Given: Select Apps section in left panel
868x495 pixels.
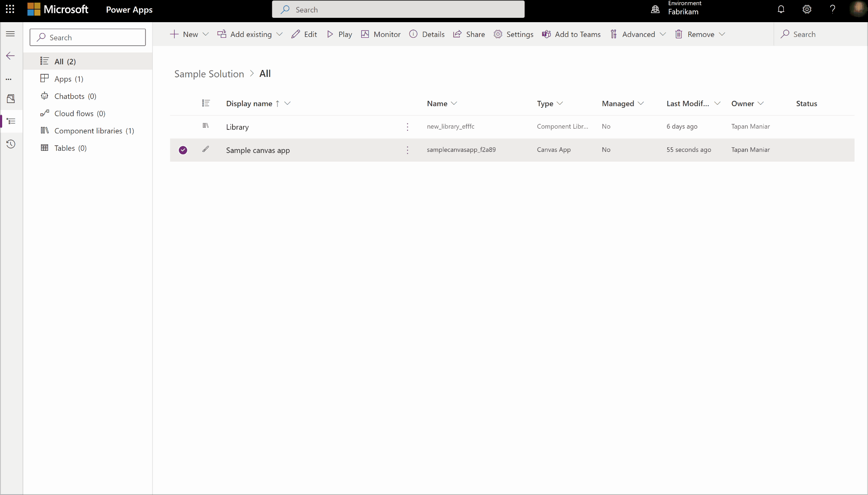Looking at the screenshot, I should (69, 78).
